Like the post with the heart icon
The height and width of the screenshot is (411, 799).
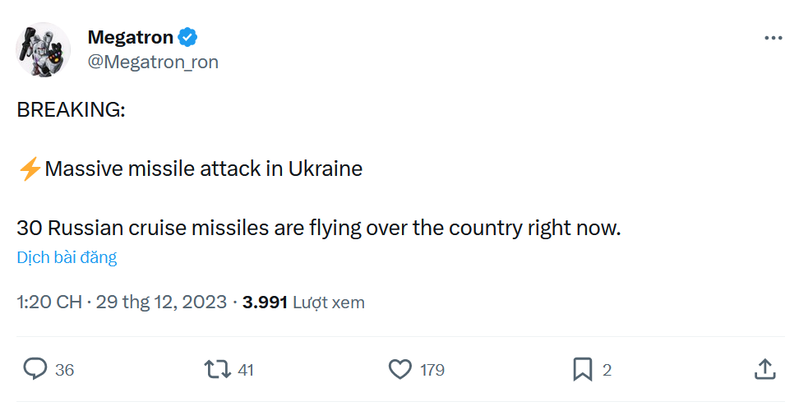[x=400, y=369]
